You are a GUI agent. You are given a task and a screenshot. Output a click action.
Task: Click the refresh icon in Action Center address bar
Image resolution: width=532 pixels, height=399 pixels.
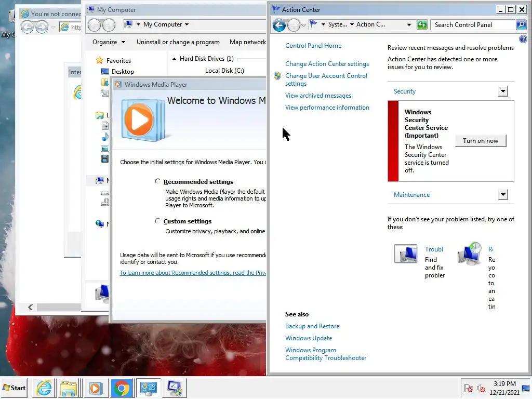click(x=422, y=25)
